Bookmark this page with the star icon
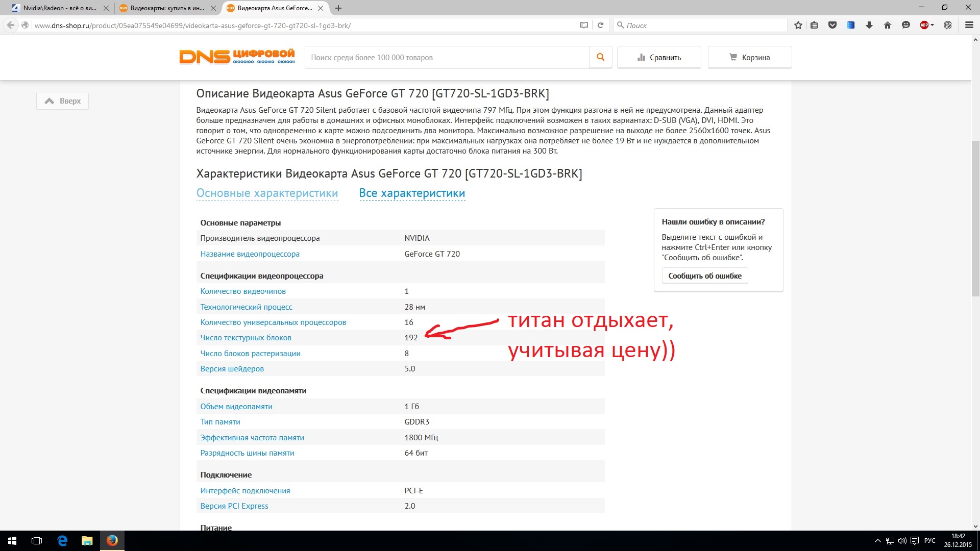 coord(798,25)
